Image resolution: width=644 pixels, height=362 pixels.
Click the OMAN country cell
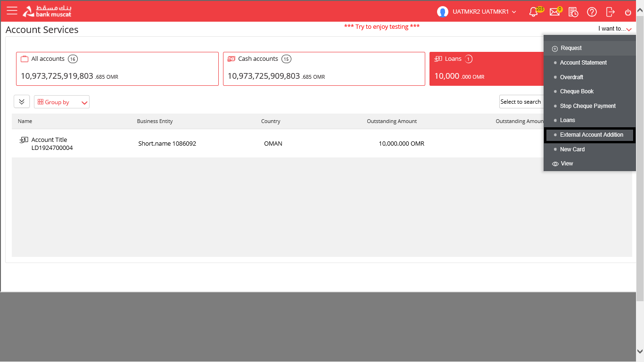coord(273,144)
